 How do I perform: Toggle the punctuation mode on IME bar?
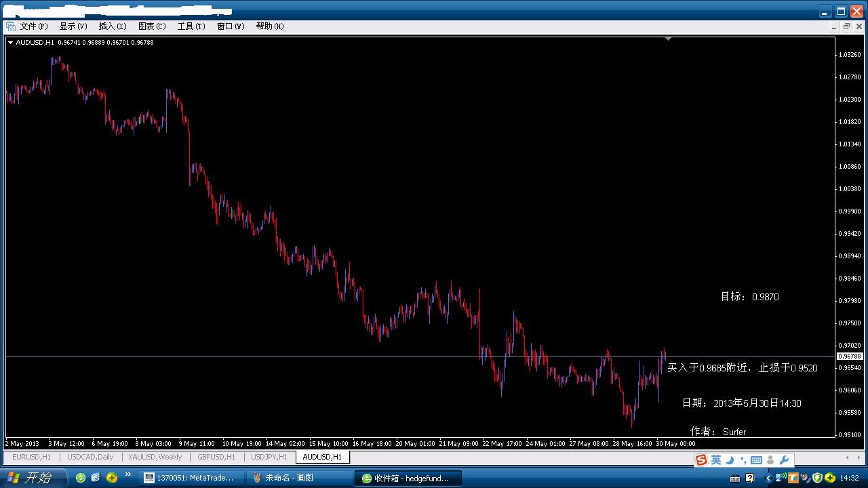coord(743,462)
